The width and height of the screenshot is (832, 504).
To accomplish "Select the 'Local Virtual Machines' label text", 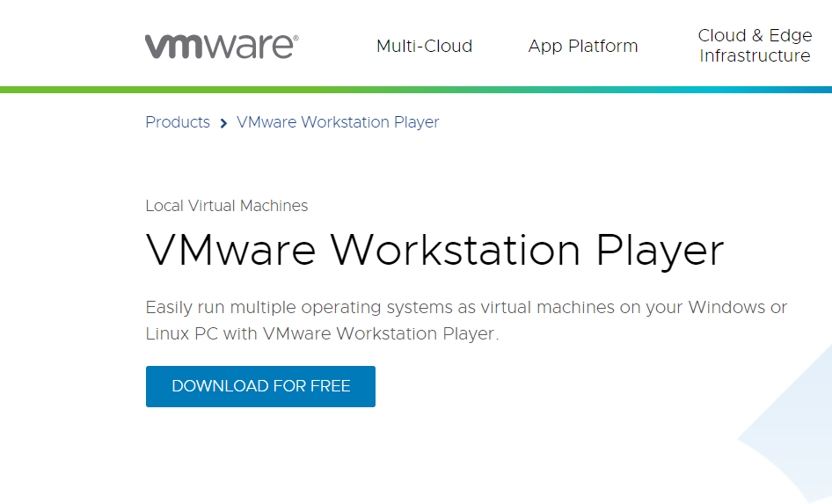I will pos(227,206).
